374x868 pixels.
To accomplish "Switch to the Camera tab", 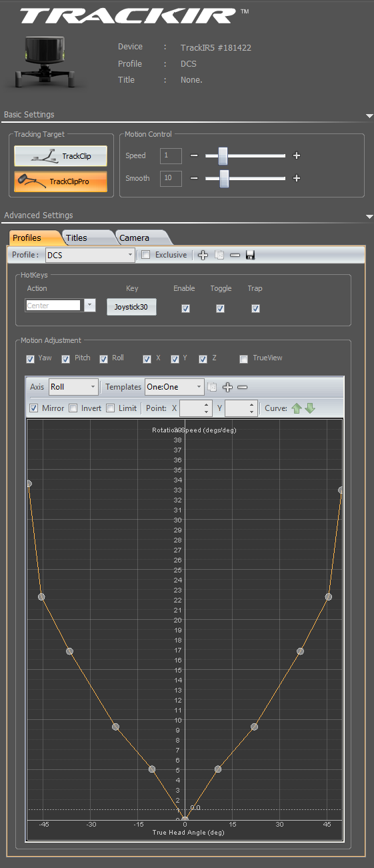I will pyautogui.click(x=141, y=238).
